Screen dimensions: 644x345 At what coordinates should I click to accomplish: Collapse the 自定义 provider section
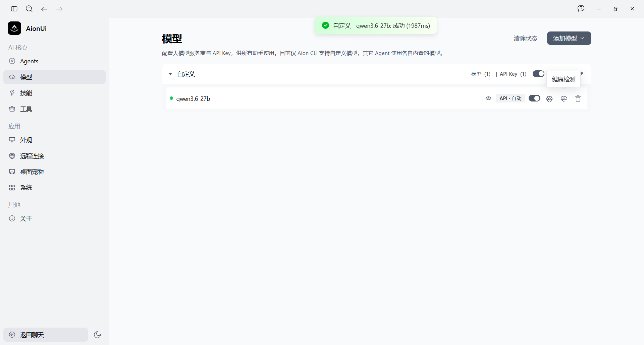pos(170,74)
